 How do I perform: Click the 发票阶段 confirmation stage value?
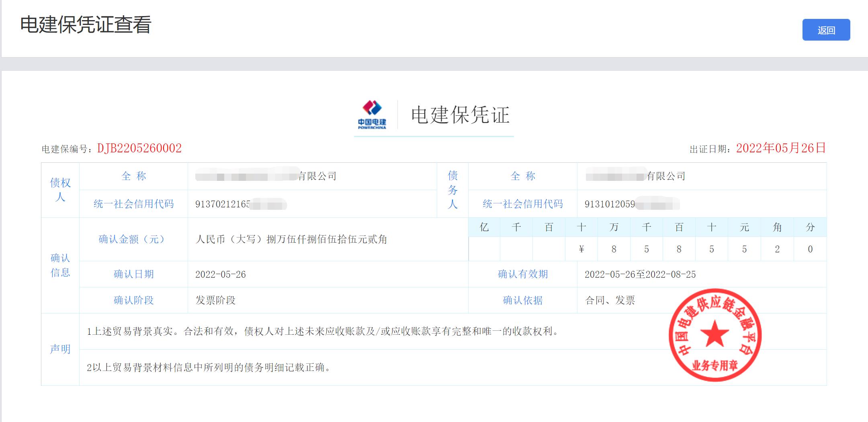215,300
